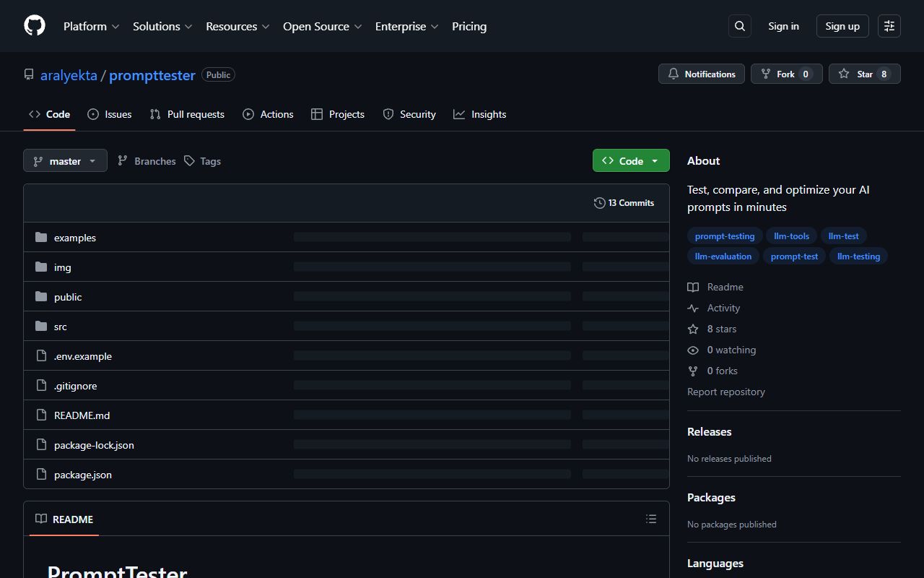Click the Fork count badge

808,73
